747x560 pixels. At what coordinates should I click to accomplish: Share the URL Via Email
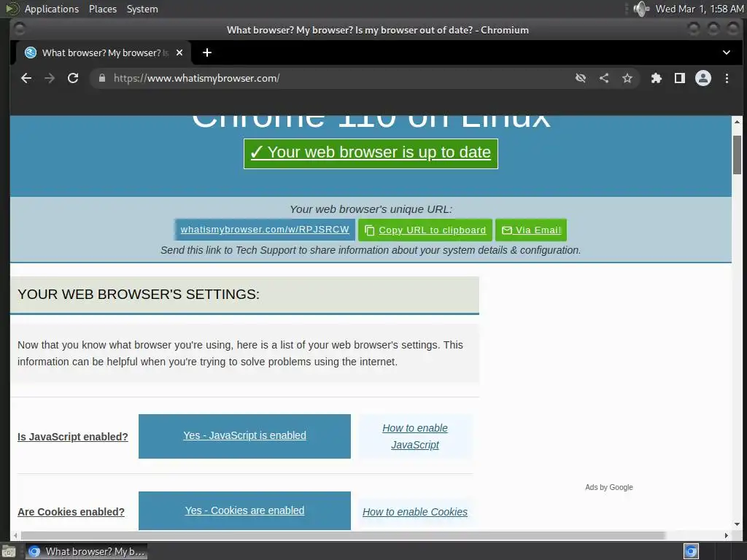(531, 230)
